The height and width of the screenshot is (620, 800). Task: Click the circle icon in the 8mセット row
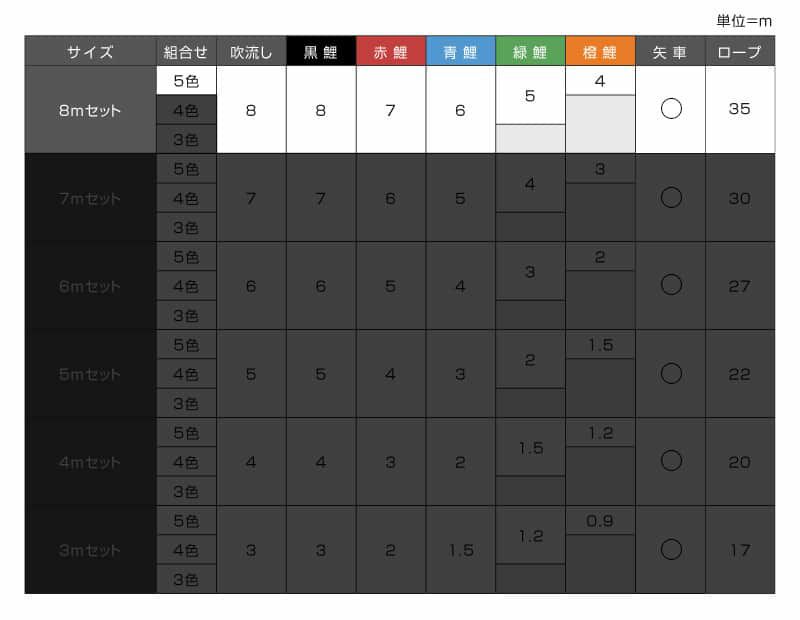671,110
